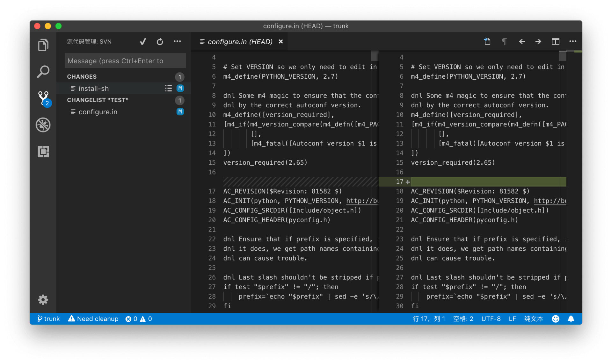Viewport: 612px width, 364px height.
Task: Open source control more actions menu
Action: click(177, 41)
